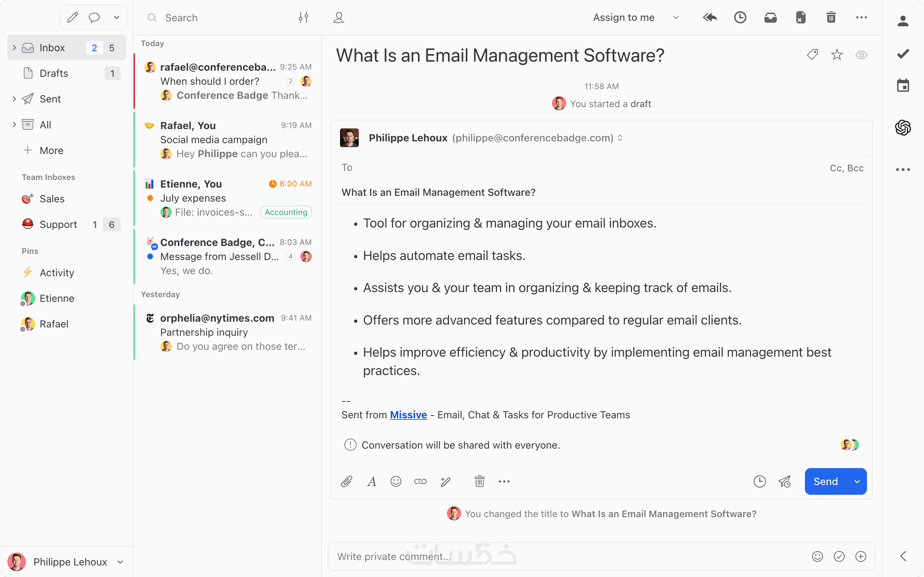Insert link in draft toolbar
Viewport: 924px width, 577px height.
(420, 481)
